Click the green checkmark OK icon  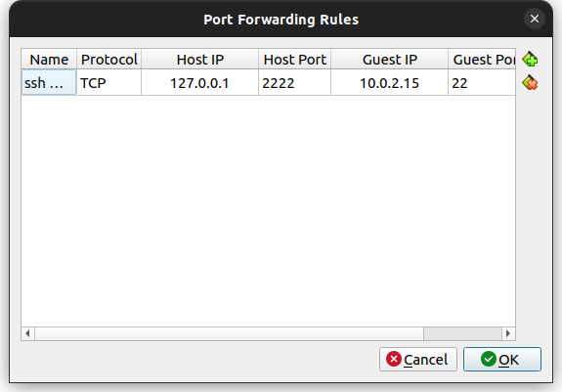(489, 359)
